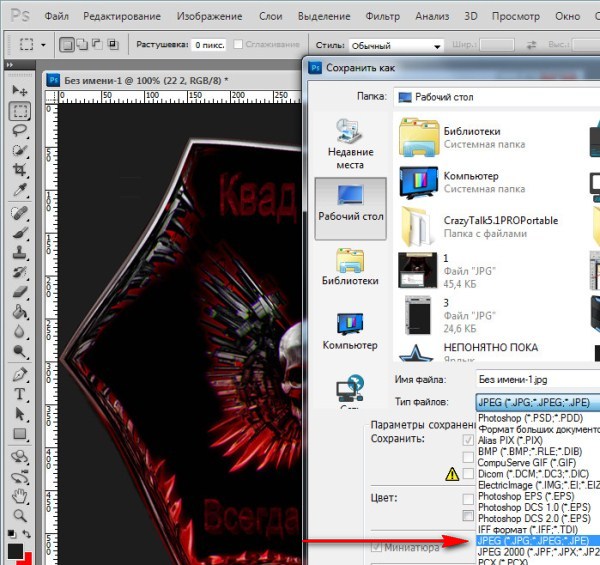Open the Рабочий стол folder dropdown
The height and width of the screenshot is (565, 600).
click(496, 96)
